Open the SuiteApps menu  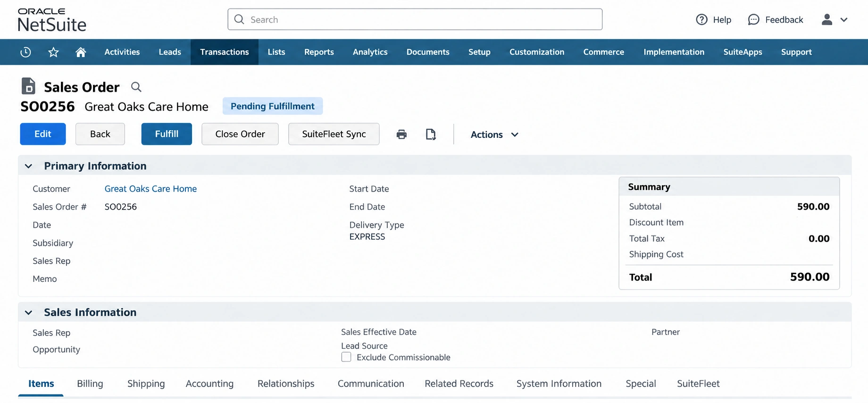pos(743,52)
